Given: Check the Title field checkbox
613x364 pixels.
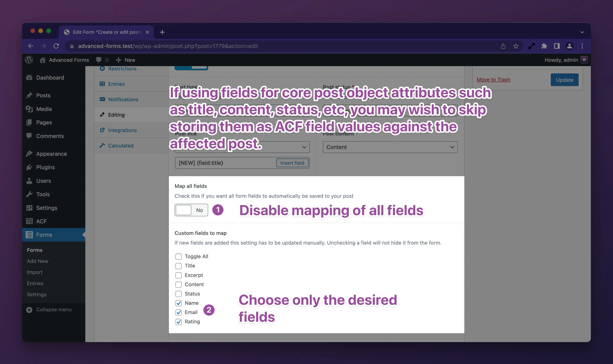Looking at the screenshot, I should click(178, 266).
